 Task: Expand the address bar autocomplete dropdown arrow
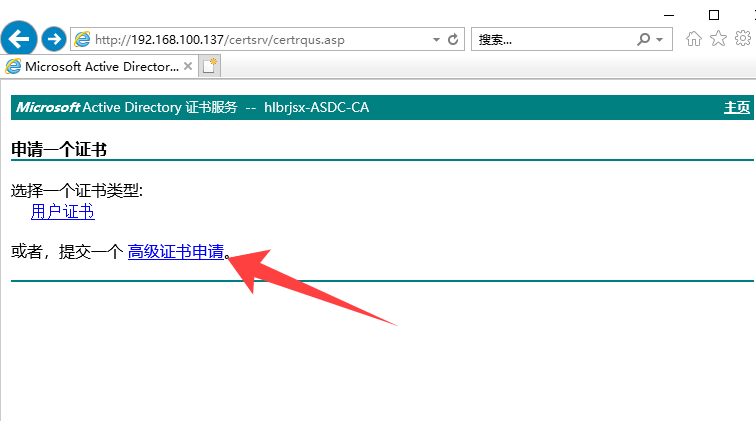coord(436,39)
